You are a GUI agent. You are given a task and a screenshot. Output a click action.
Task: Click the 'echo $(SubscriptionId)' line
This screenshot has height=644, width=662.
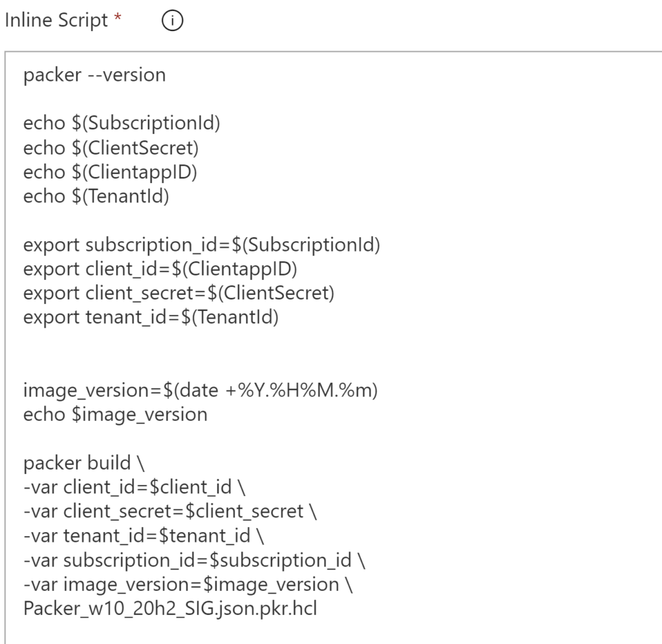click(x=122, y=123)
